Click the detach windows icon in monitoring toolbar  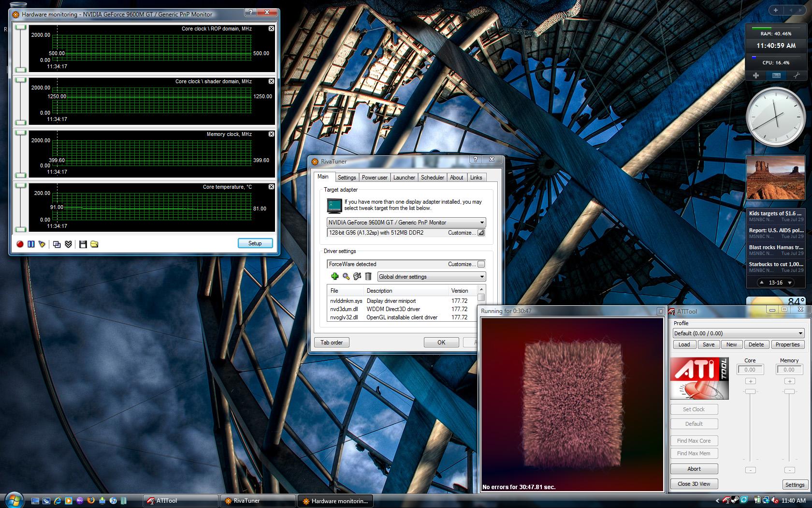[x=57, y=244]
